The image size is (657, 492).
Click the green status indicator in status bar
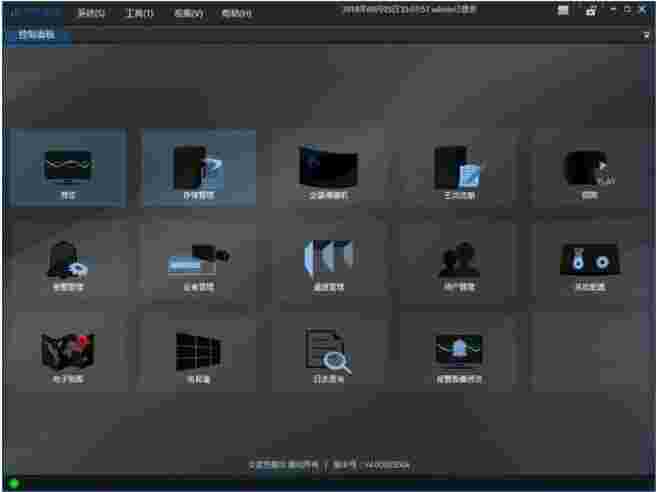pyautogui.click(x=13, y=484)
